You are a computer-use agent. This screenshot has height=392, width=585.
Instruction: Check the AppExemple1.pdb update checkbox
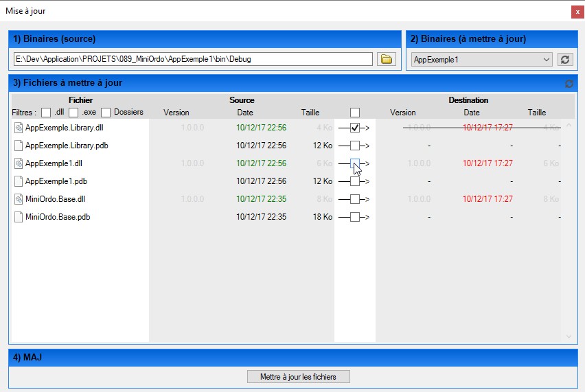click(x=355, y=181)
